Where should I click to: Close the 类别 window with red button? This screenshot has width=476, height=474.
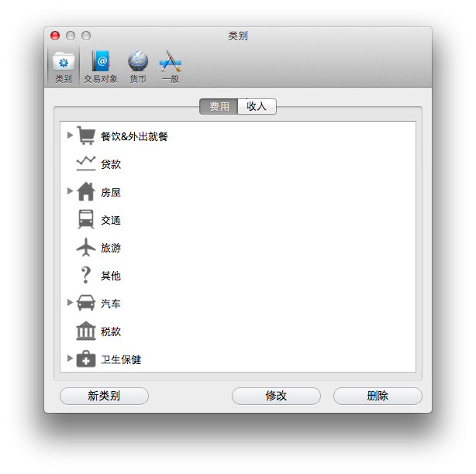pos(55,36)
